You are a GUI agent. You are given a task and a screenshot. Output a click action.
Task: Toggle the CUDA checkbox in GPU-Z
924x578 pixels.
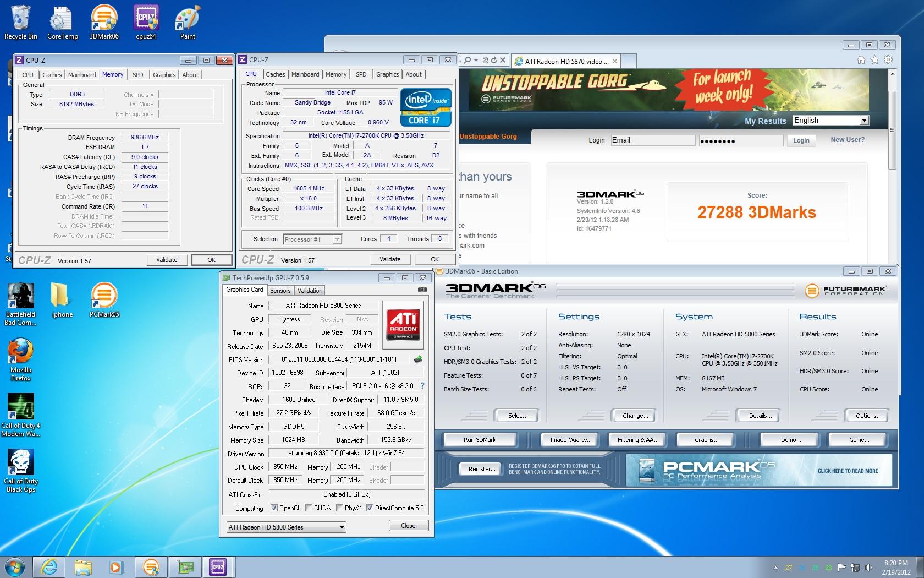tap(309, 508)
